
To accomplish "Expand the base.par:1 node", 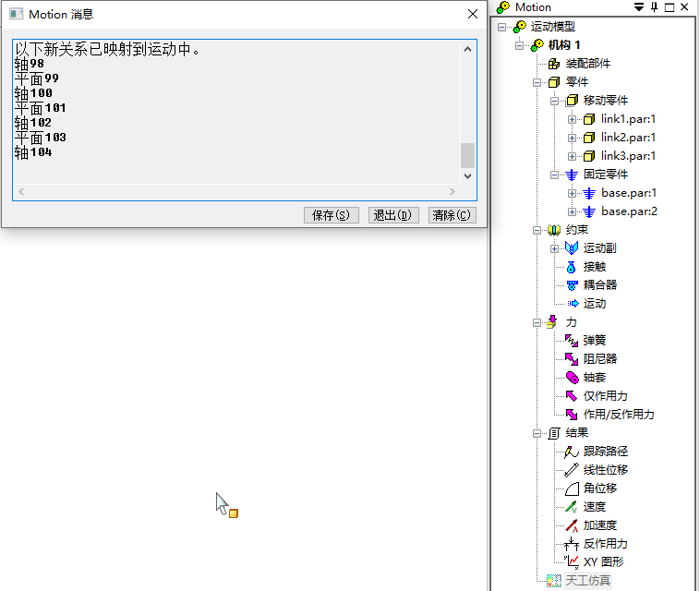I will pos(572,193).
